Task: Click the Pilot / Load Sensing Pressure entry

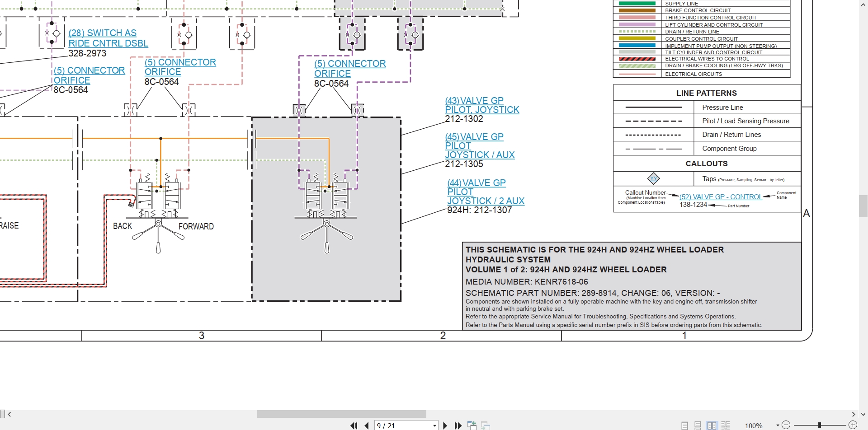Action: 745,121
